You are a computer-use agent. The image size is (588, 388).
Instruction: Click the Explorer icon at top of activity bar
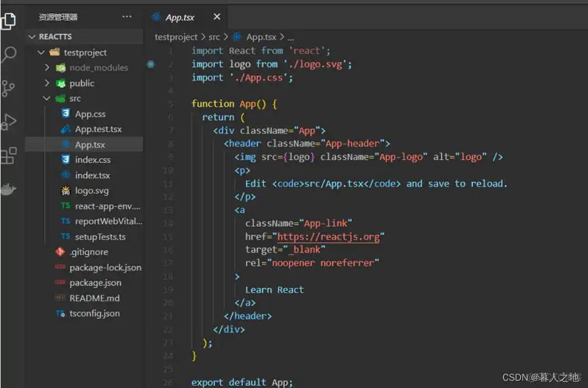click(11, 21)
